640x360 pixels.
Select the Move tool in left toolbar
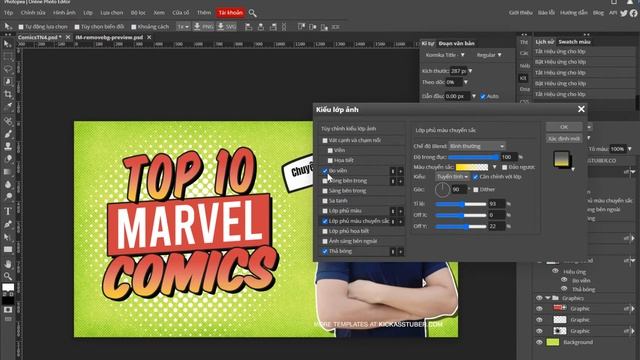(8, 44)
